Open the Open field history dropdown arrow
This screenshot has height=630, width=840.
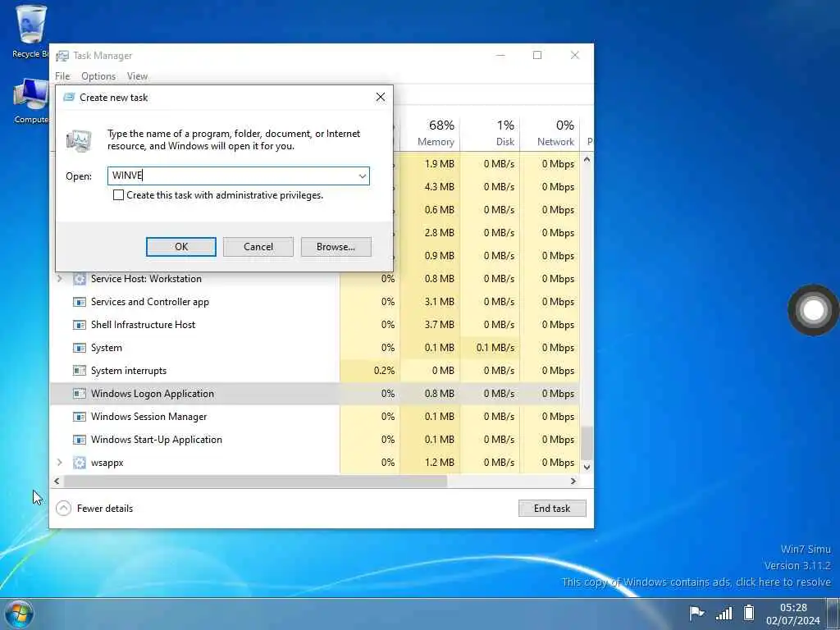(362, 176)
